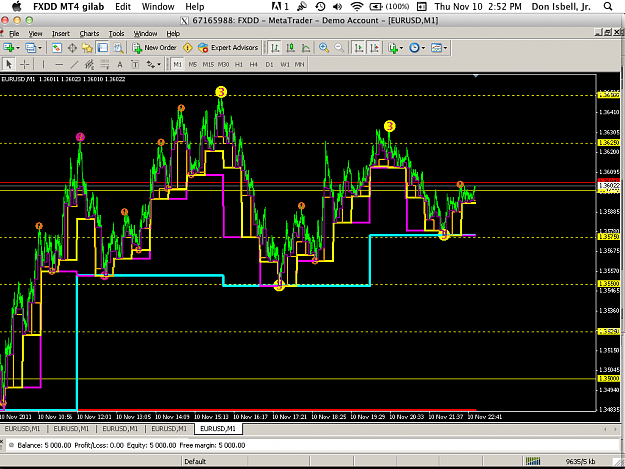Expand the Templates dropdown arrow
625x469 pixels.
(x=445, y=48)
